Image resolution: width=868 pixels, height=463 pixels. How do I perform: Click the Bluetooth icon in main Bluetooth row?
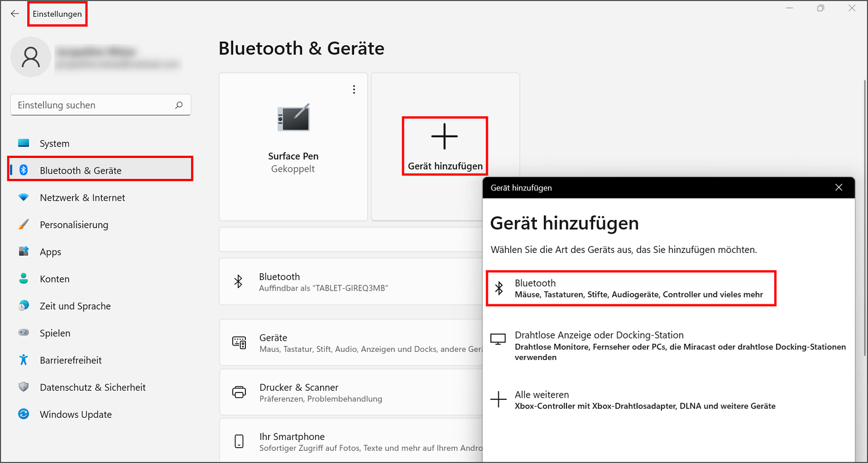tap(238, 282)
